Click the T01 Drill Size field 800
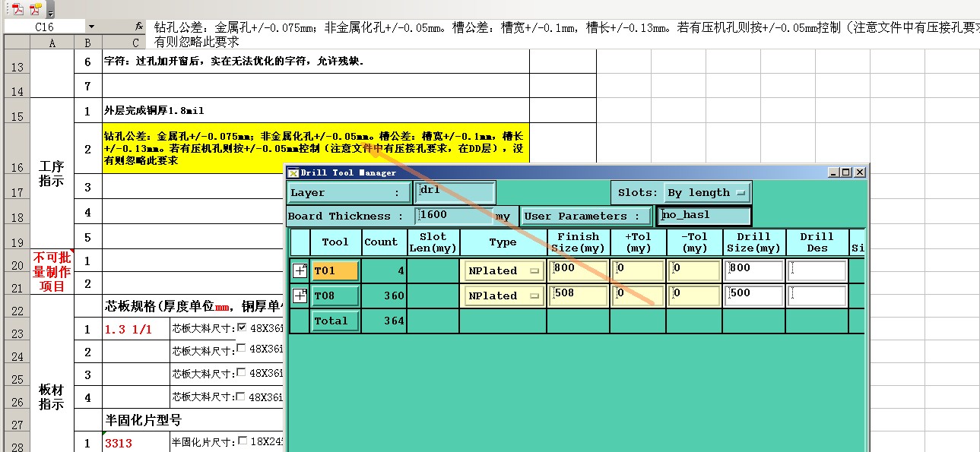Viewport: 980px width, 452px height. [754, 270]
